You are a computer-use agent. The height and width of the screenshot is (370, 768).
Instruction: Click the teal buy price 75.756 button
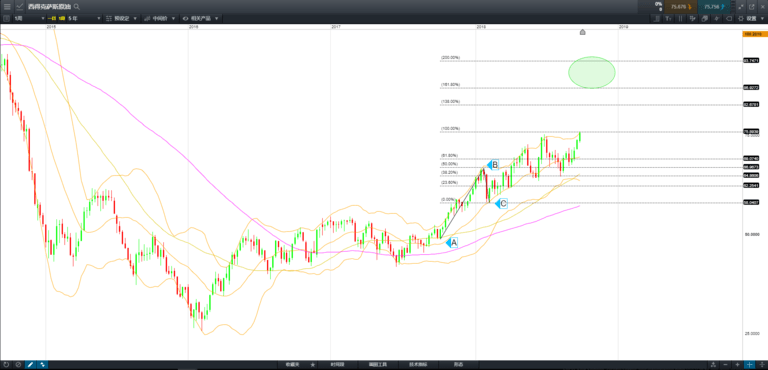point(714,7)
